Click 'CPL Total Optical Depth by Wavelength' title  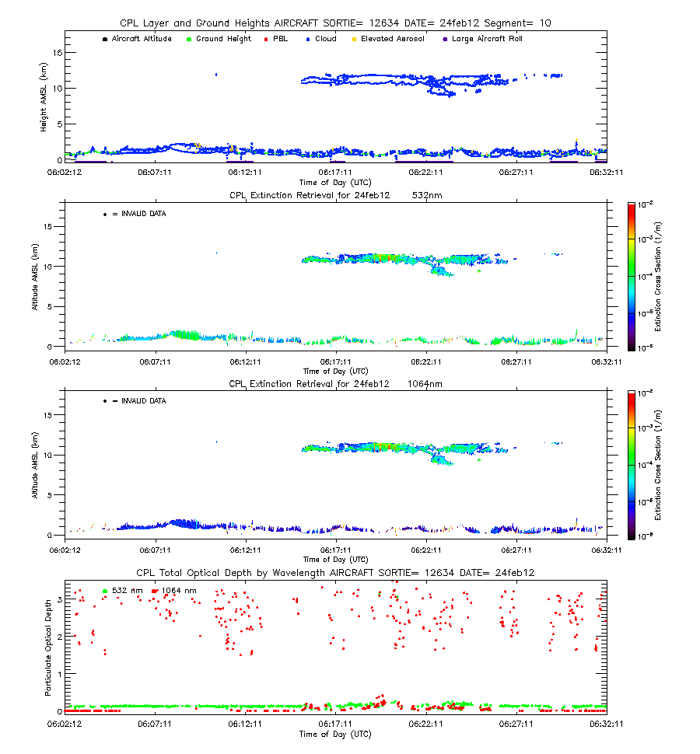(x=335, y=573)
